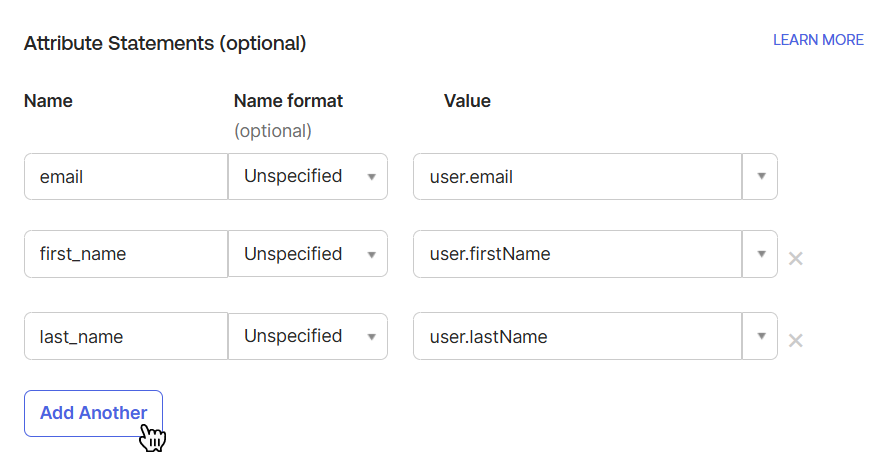Screen dimensions: 878x460
Task: Click the Add Another button
Action: (x=93, y=413)
